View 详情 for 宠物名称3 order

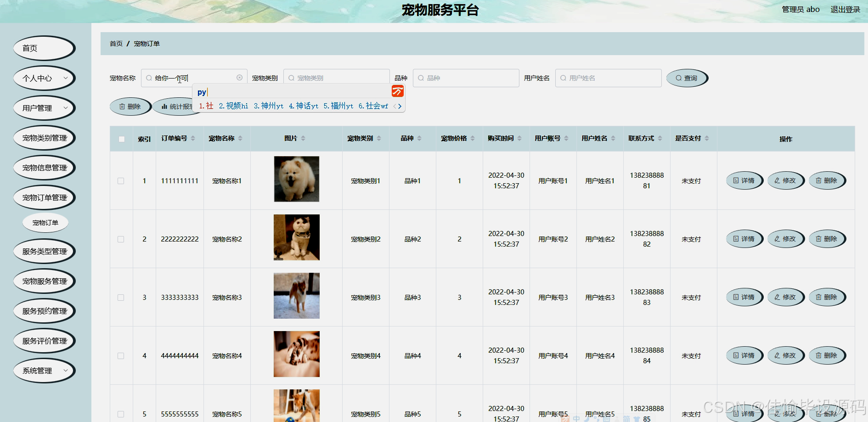tap(744, 297)
